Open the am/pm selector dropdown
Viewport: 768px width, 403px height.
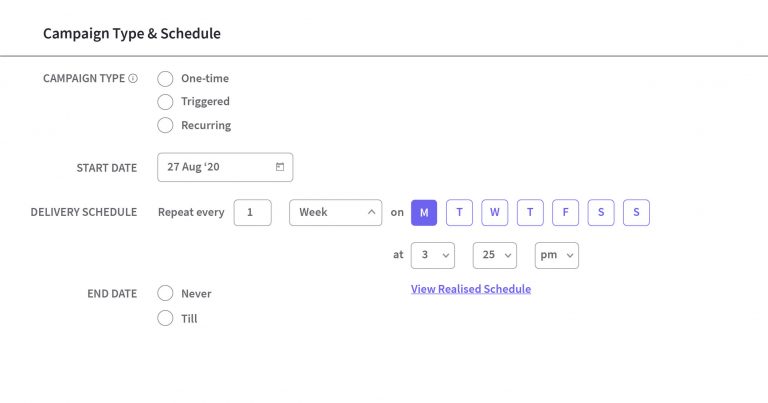(x=556, y=255)
